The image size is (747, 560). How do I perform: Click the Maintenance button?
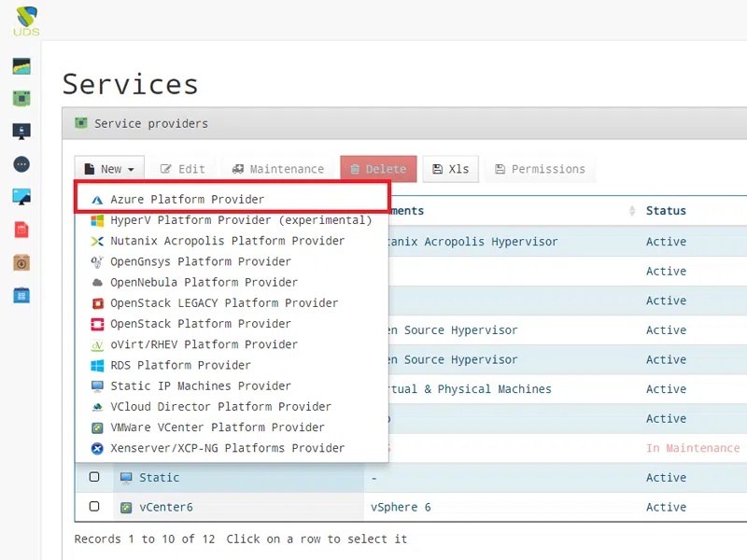pyautogui.click(x=277, y=169)
